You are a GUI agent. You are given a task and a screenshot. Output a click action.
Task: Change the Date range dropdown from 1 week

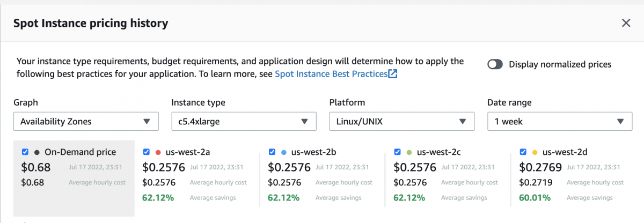click(x=560, y=121)
